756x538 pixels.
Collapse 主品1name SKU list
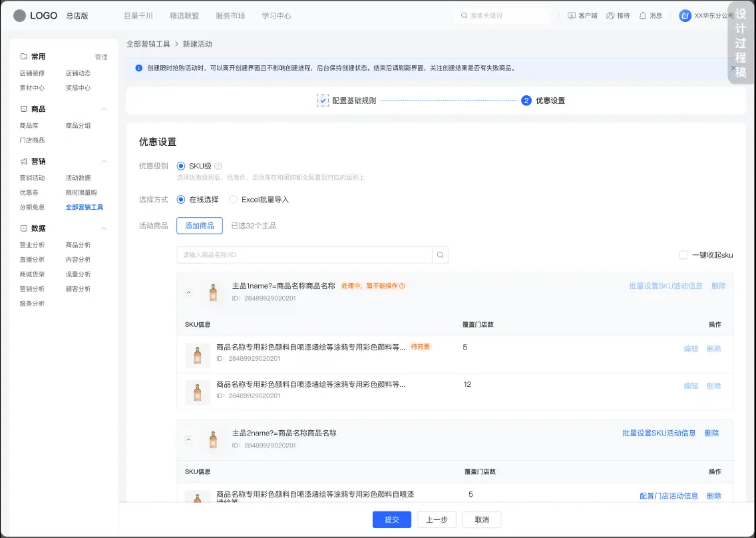(188, 292)
